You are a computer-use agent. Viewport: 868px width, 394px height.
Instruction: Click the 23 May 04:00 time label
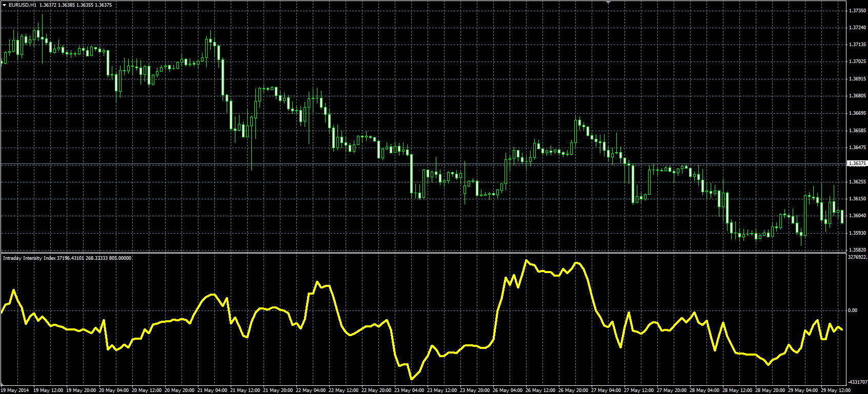[x=409, y=390]
